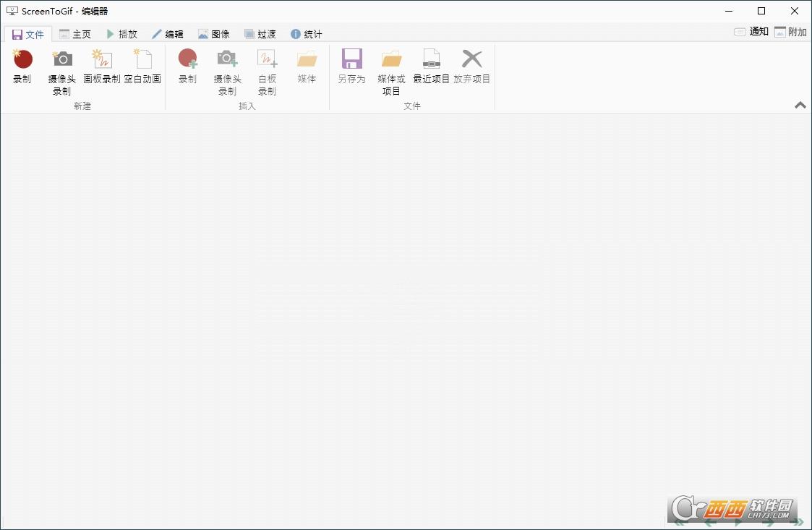Discard the project (放弃项目)

(471, 67)
